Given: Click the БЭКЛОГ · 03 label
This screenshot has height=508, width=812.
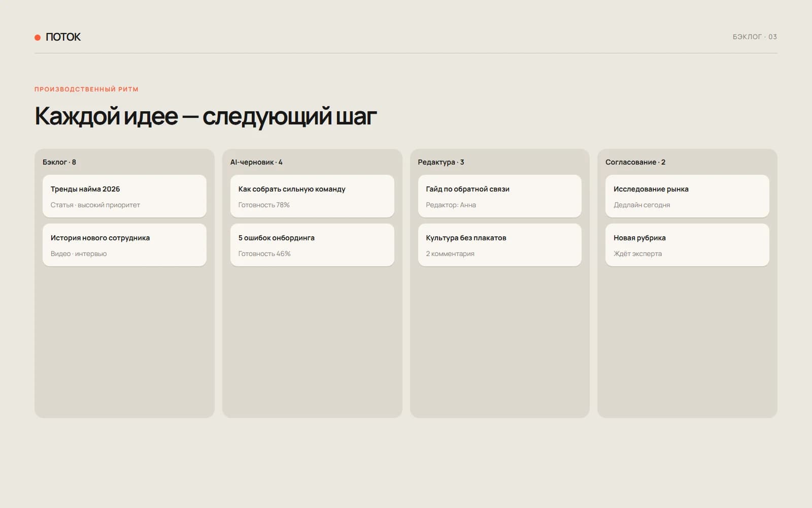Looking at the screenshot, I should [755, 37].
